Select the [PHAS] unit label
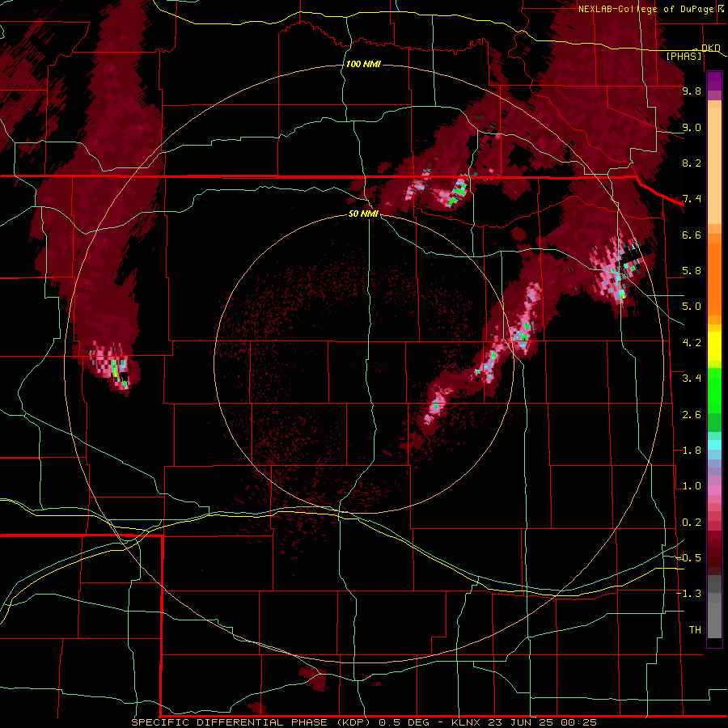The height and width of the screenshot is (728, 728). point(684,56)
